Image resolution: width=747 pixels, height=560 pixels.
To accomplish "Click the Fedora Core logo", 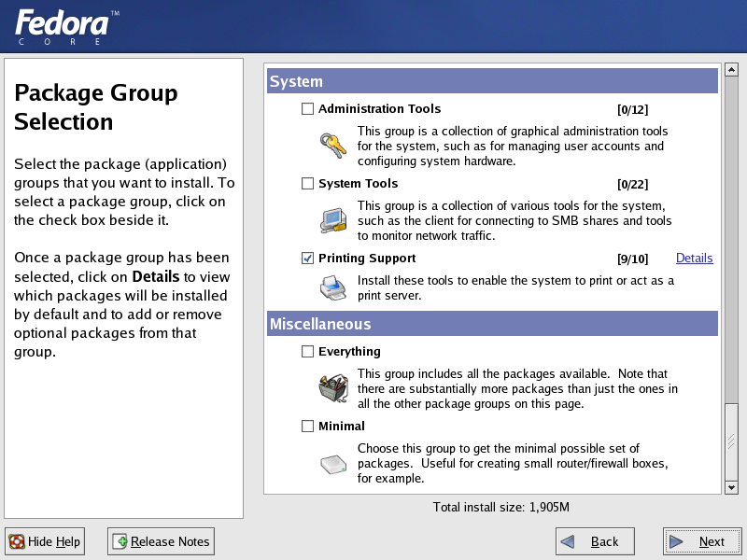I will [x=66, y=27].
